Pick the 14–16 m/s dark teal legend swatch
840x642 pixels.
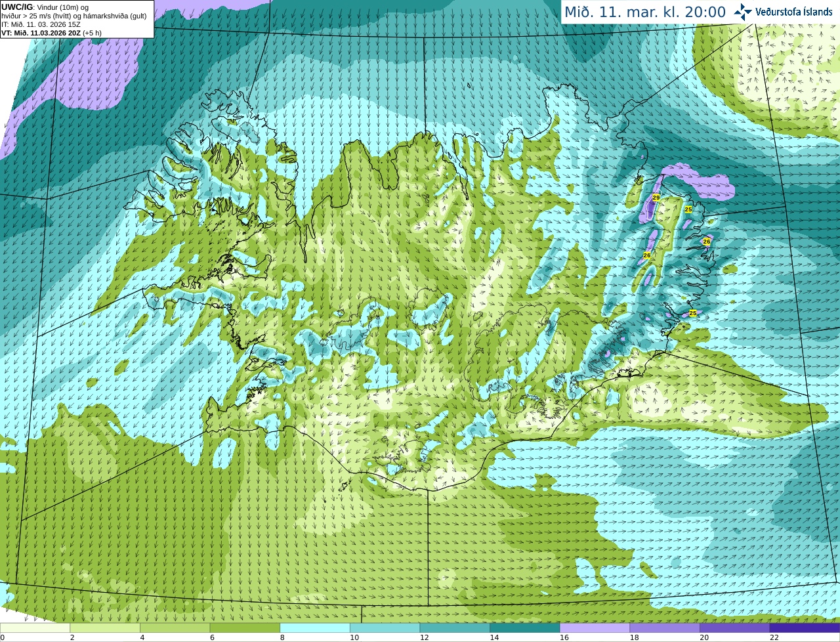tap(525, 628)
